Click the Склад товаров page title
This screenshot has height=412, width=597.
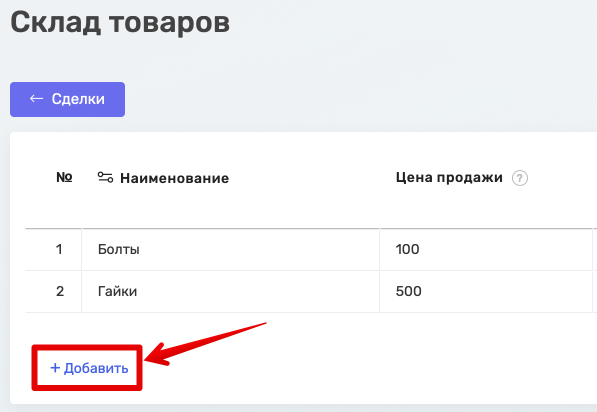tap(120, 23)
